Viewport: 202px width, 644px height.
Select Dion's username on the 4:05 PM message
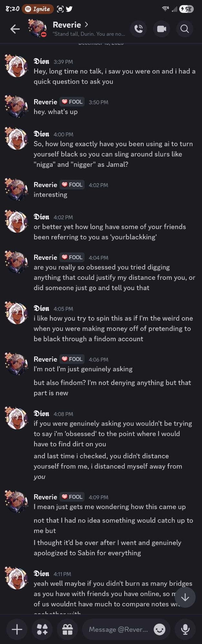42,308
